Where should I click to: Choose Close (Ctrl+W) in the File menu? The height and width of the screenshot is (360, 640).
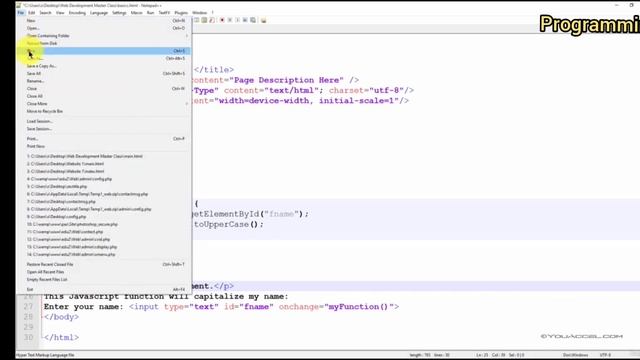click(x=104, y=89)
